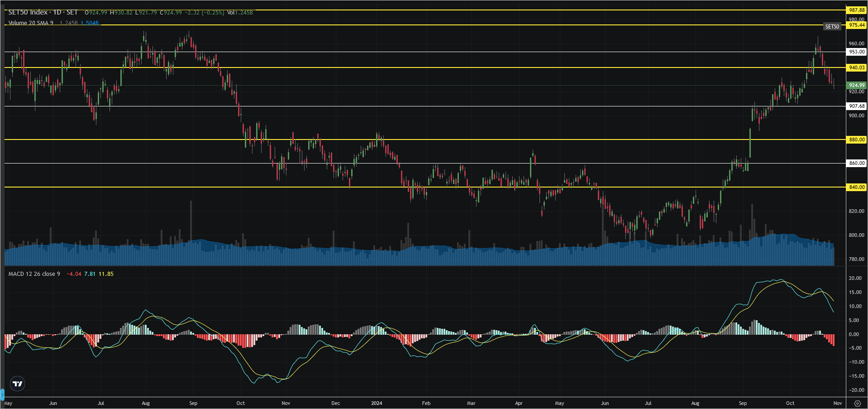Click the 2024 label on time axis
This screenshot has height=409, width=868.
pyautogui.click(x=377, y=403)
